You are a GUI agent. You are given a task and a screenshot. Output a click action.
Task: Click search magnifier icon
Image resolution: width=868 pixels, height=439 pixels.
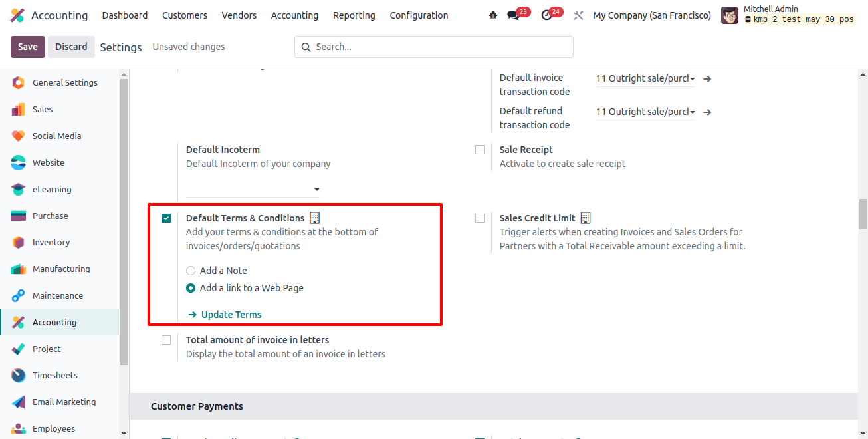(x=306, y=47)
